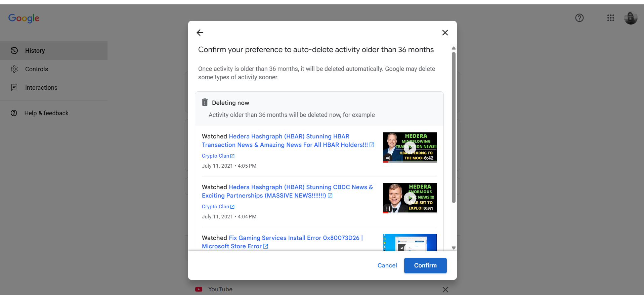Screen dimensions: 644x295
Task: Play the 8:51 Hedera video thumbnail
Action: click(410, 198)
